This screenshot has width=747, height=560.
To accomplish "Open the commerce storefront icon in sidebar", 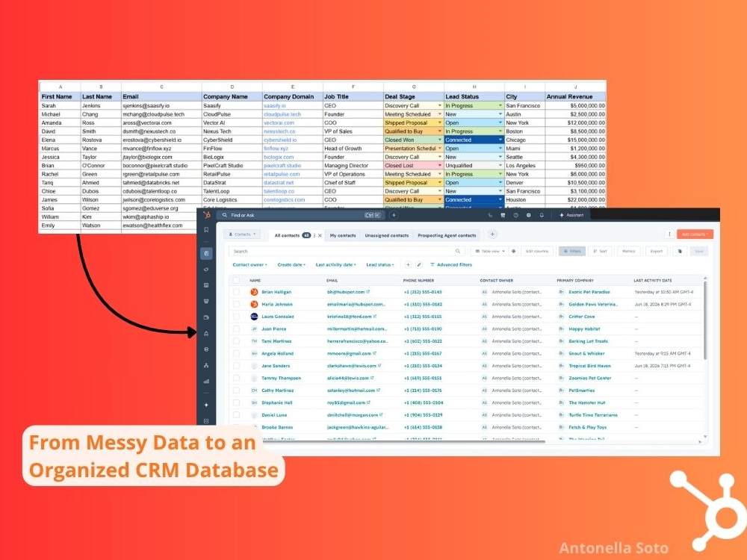I will (206, 302).
